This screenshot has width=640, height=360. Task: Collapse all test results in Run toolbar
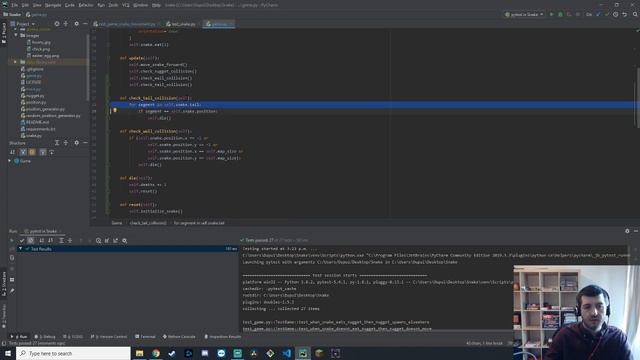point(70,240)
